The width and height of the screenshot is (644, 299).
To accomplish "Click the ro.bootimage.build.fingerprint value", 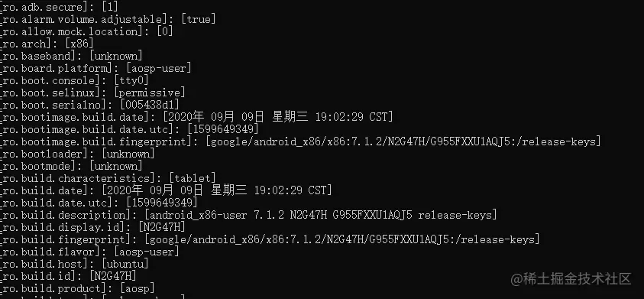I will tap(403, 141).
